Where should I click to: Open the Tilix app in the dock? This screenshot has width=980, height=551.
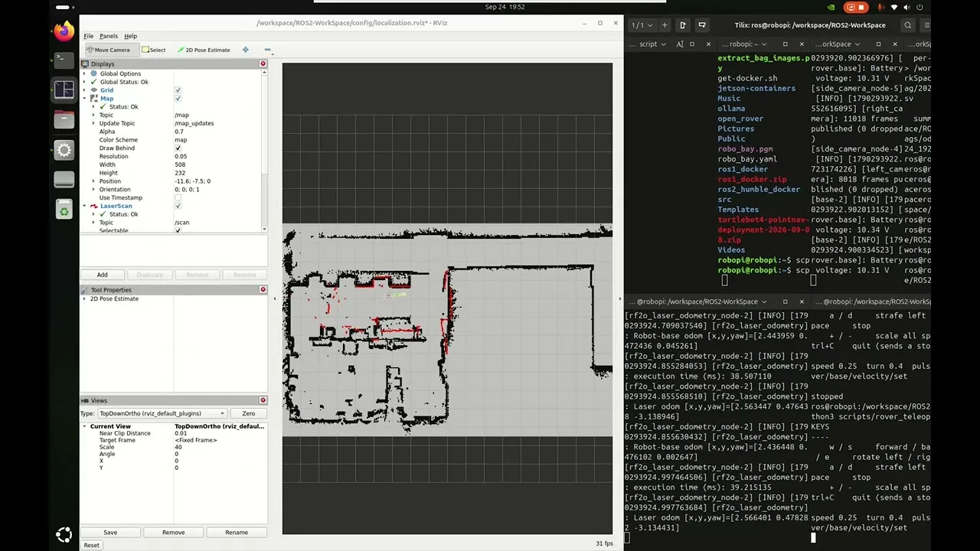click(x=64, y=90)
